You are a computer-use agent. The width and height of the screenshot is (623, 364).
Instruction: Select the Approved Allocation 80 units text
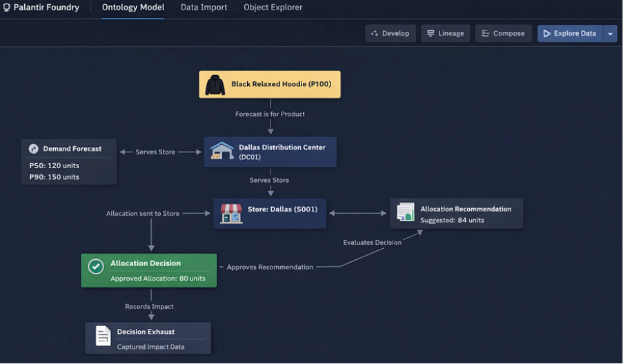[x=158, y=279]
